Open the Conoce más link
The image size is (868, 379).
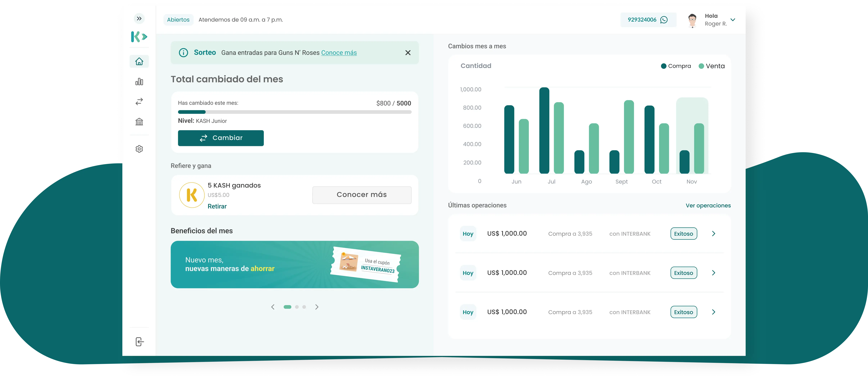coord(339,53)
